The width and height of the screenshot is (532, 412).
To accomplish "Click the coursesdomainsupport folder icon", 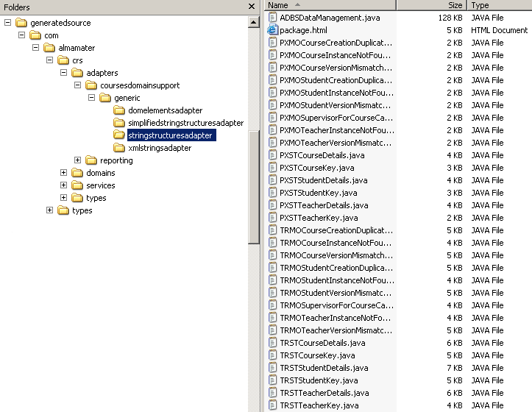I will 91,85.
